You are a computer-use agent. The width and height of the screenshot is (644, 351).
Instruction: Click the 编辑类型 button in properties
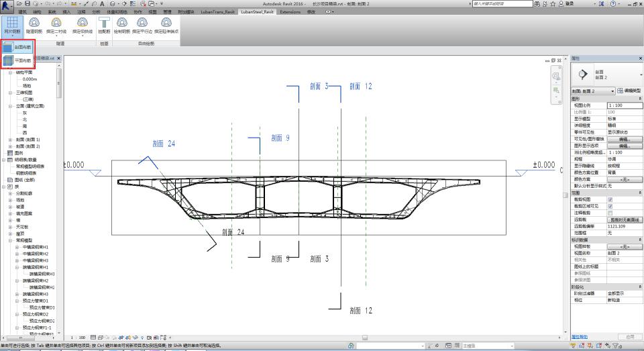click(629, 91)
